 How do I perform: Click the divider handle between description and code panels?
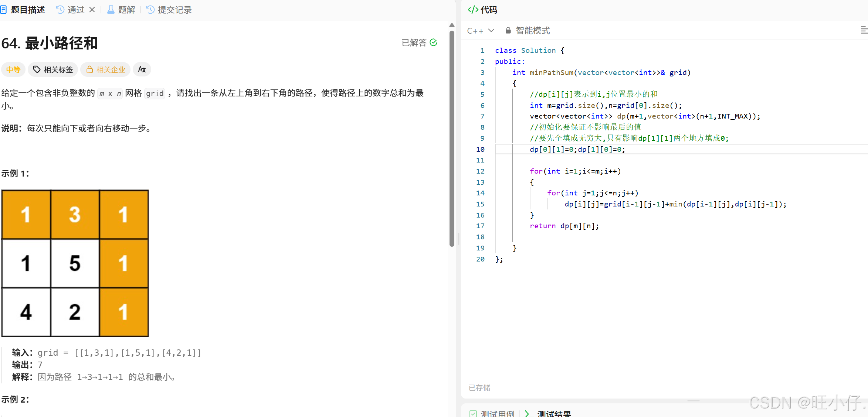click(458, 239)
